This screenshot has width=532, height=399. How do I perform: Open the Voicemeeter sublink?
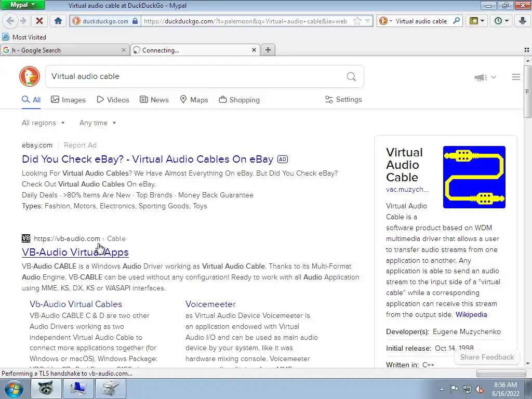coord(211,304)
